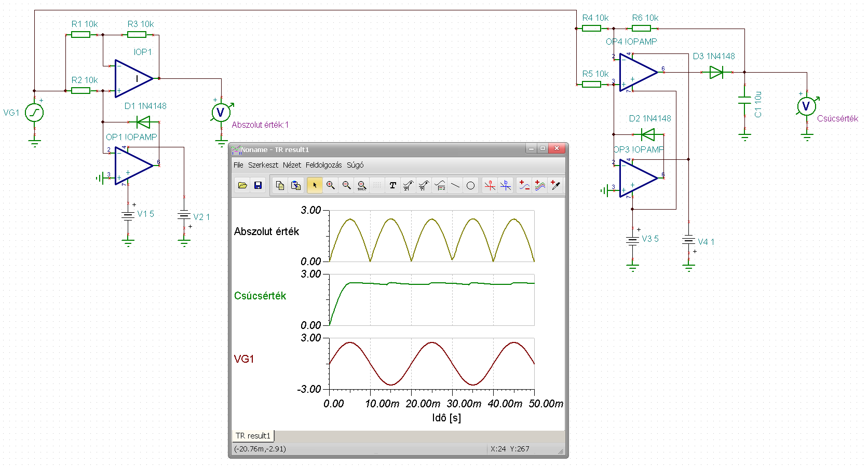Open the File menu
Screen dimensions: 868x467
pos(238,165)
